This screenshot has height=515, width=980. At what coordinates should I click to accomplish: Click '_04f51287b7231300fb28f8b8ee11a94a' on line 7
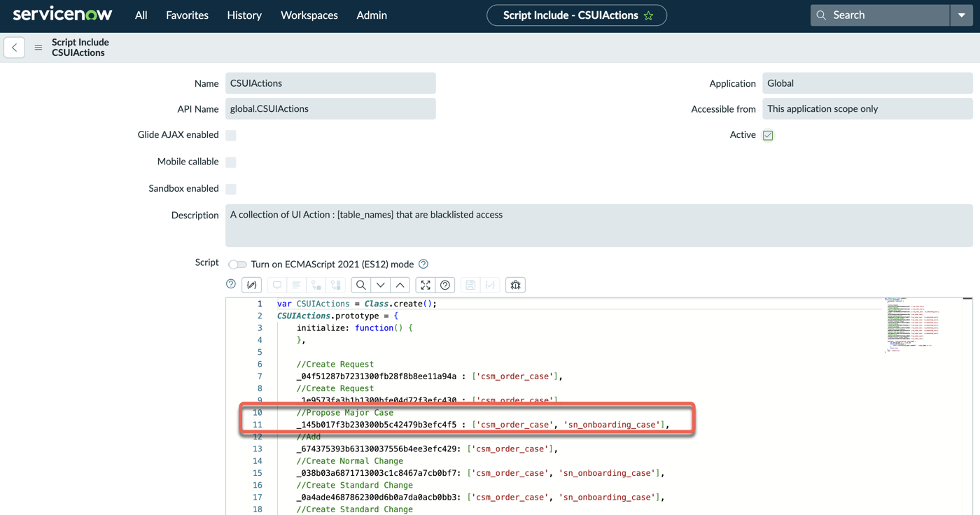click(377, 376)
